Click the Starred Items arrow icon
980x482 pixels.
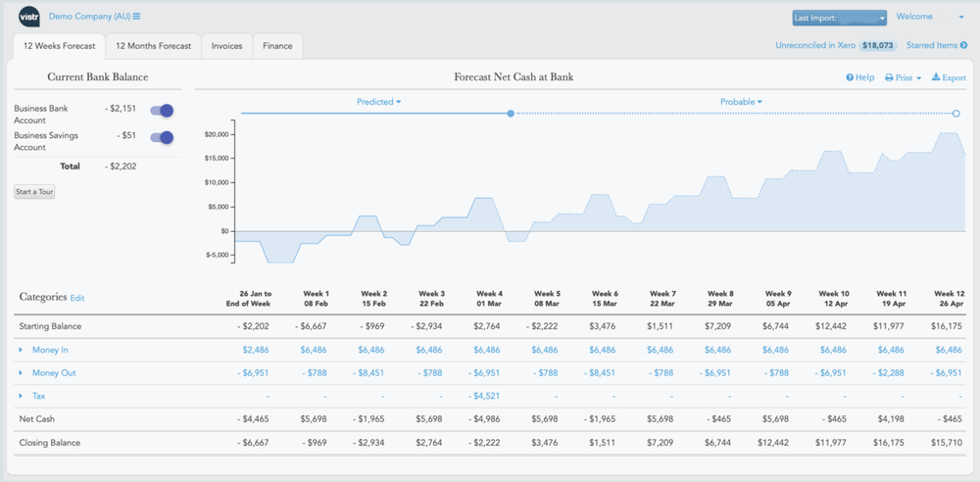[964, 45]
